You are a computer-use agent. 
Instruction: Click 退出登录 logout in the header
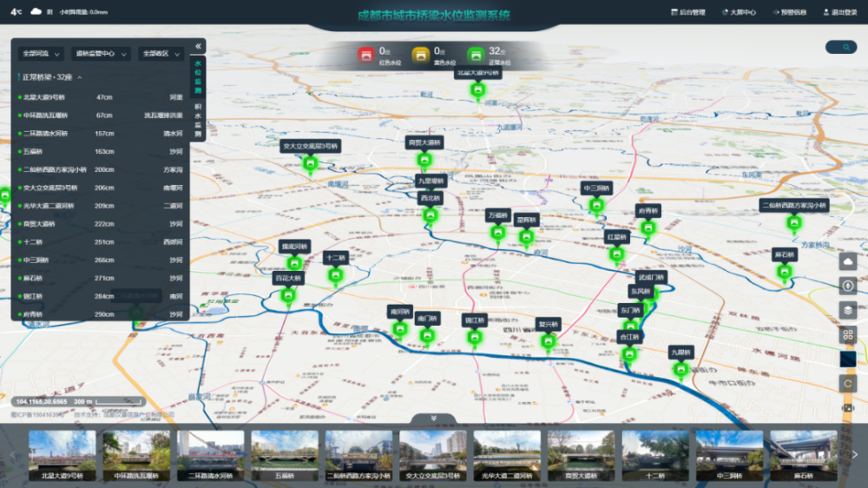(x=840, y=12)
